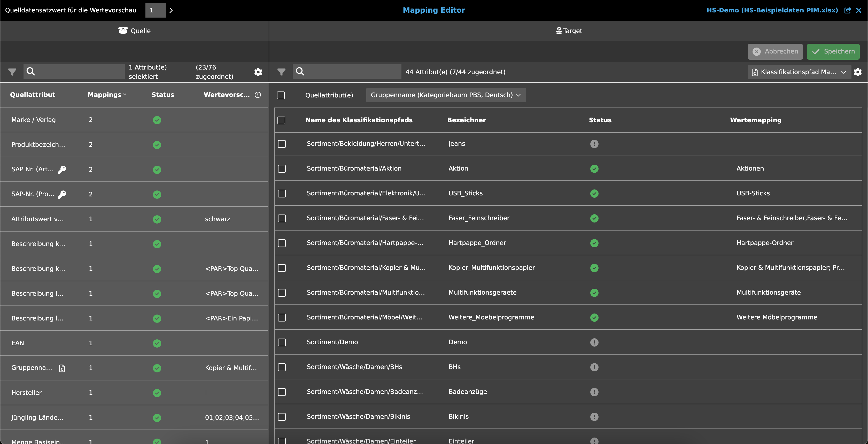
Task: Click the classification icon beside Gruppenna...
Action: (x=62, y=368)
